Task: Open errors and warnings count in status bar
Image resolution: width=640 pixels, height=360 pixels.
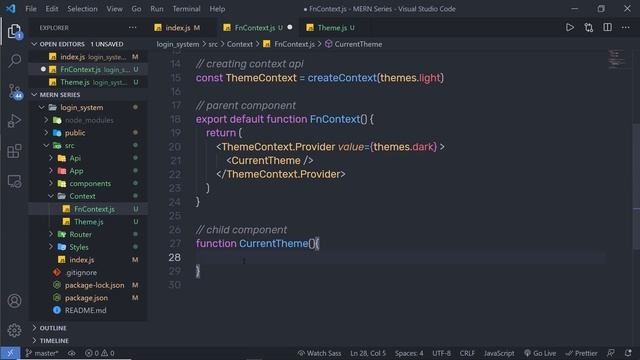Action: [100, 353]
